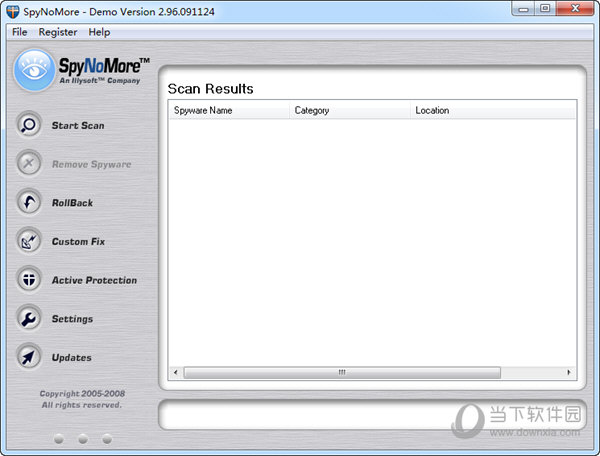Click the Custom Fix icon
Image resolution: width=600 pixels, height=456 pixels.
(29, 241)
